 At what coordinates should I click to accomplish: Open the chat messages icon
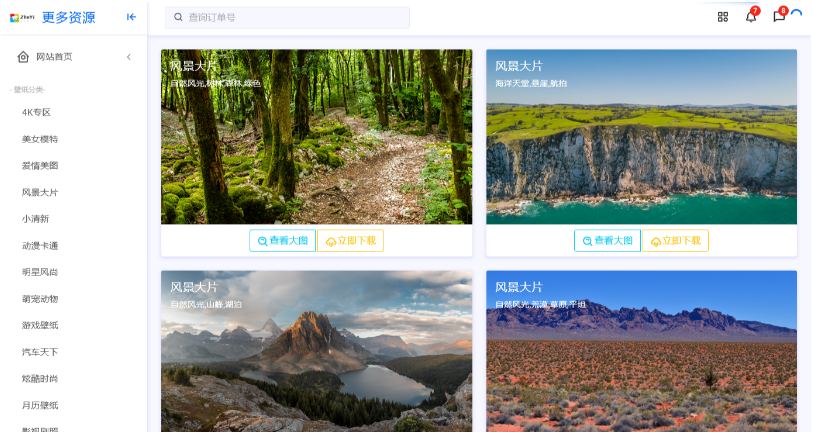(779, 17)
